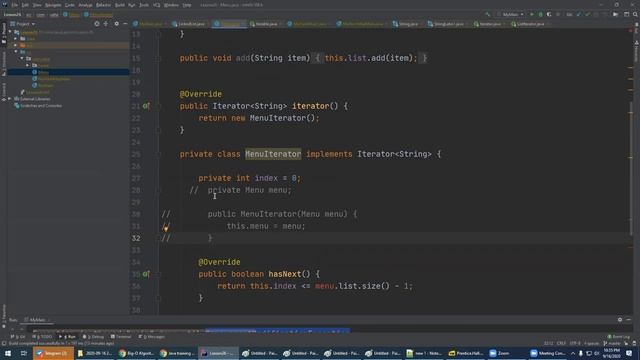The height and width of the screenshot is (360, 640).
Task: Click the git branch indicator in status bar
Action: (611, 344)
